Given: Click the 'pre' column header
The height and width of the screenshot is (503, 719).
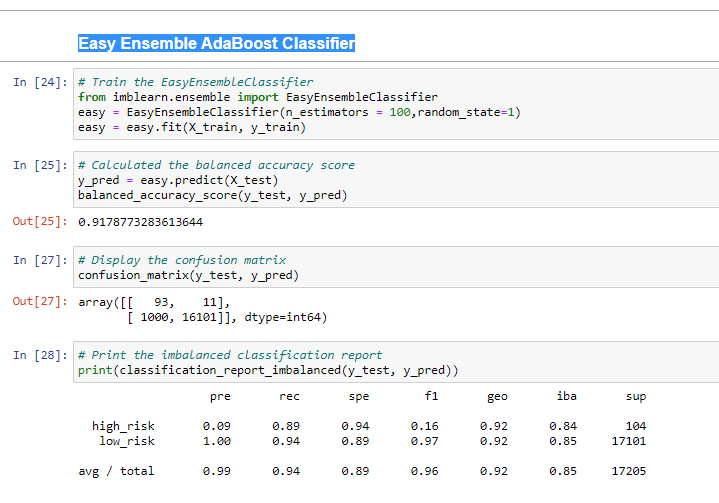Looking at the screenshot, I should [220, 397].
